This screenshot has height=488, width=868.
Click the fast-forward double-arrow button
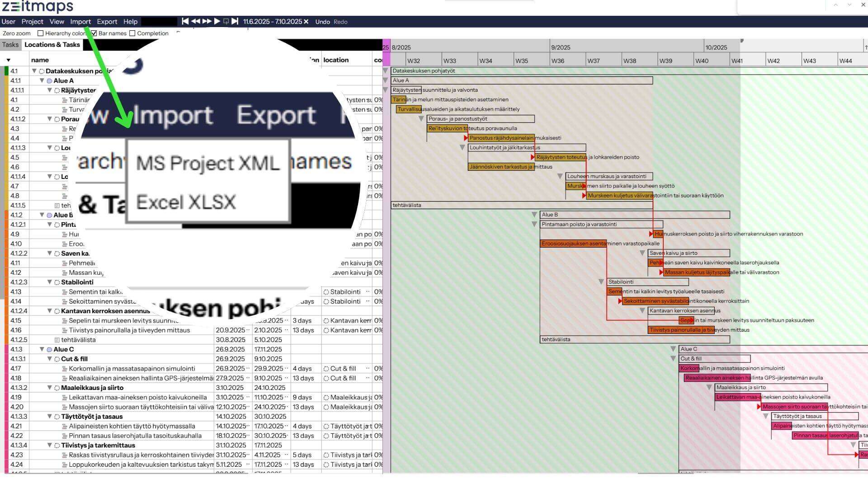pos(207,21)
